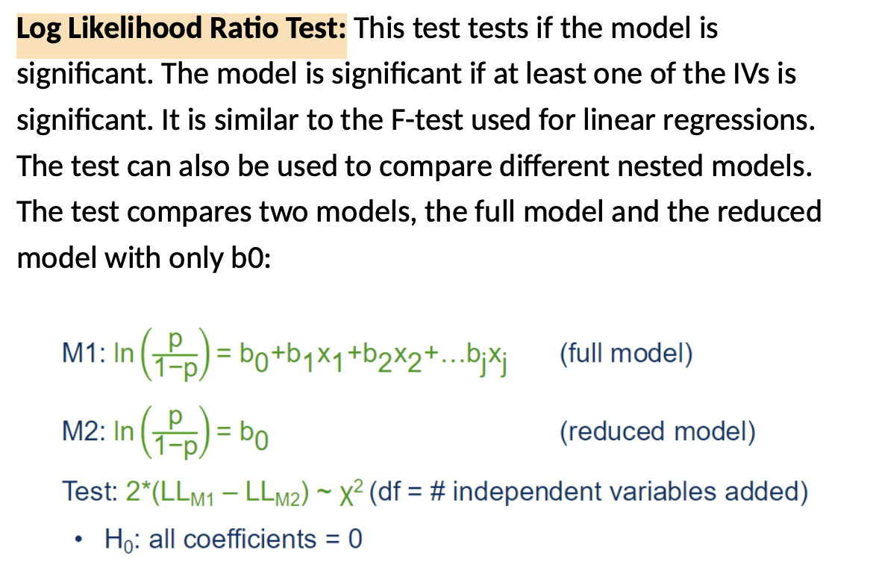
Task: Click the "M1:" equation label
Action: [84, 354]
